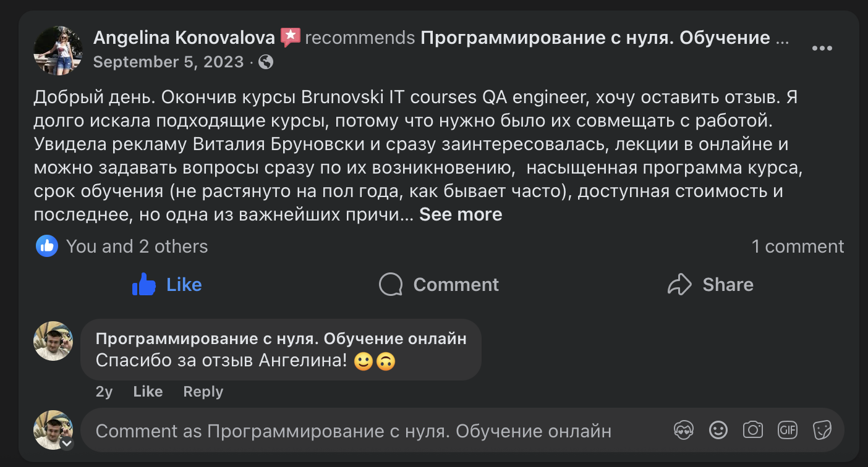Screen dimensions: 868x467
Task: Open the camera icon to attach a photo
Action: 752,429
